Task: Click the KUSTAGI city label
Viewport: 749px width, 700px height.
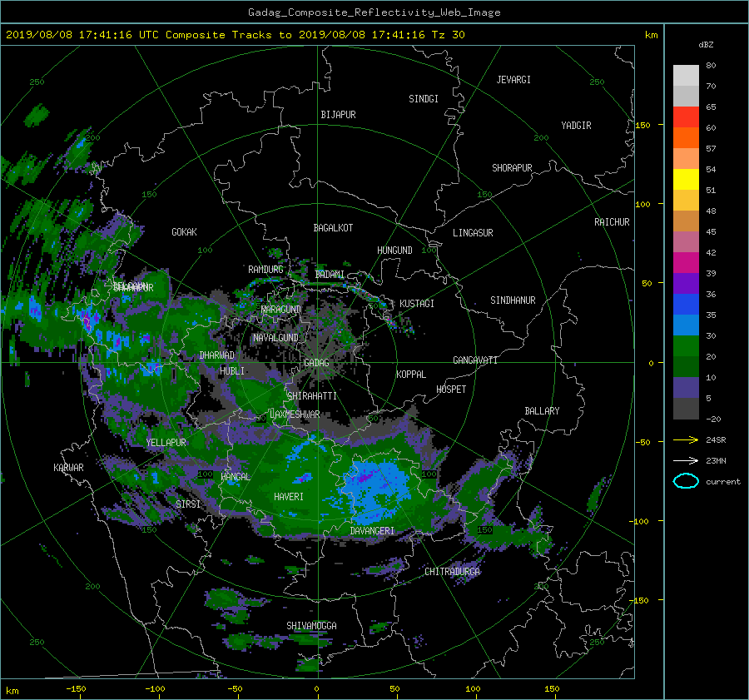Action: 417,304
